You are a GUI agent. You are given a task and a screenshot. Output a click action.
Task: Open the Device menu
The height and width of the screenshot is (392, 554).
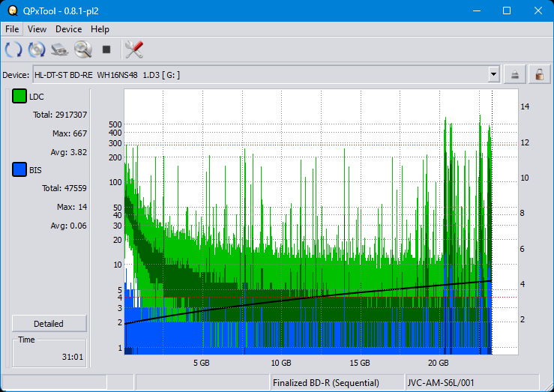coord(68,29)
